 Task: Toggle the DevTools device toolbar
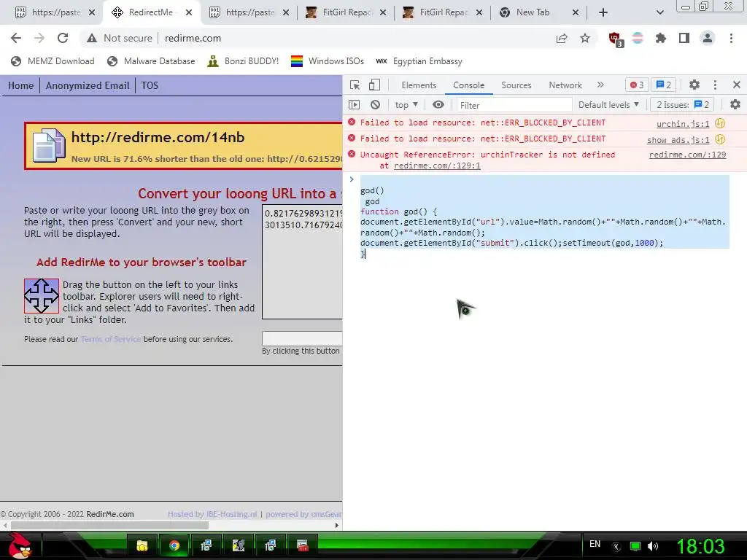(x=374, y=85)
